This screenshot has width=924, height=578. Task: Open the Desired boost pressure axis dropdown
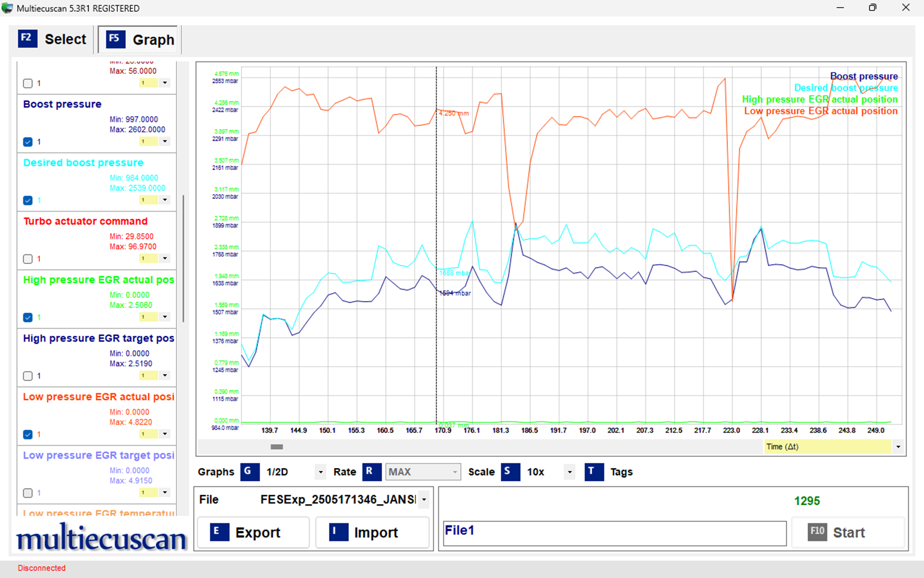[x=165, y=200]
